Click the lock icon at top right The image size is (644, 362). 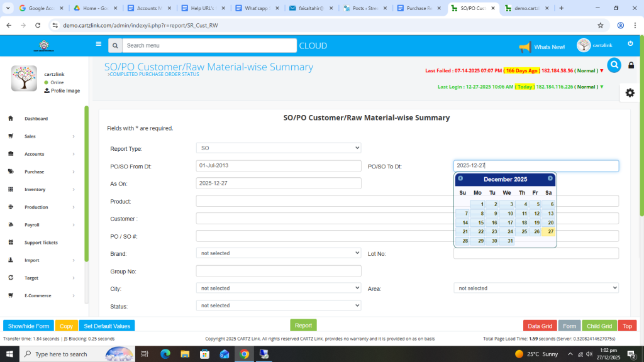tap(631, 65)
